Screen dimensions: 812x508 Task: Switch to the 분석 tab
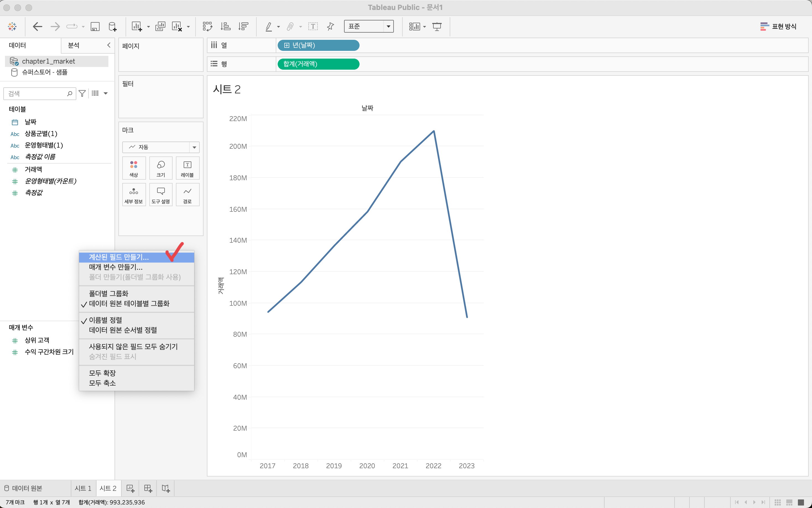(74, 45)
